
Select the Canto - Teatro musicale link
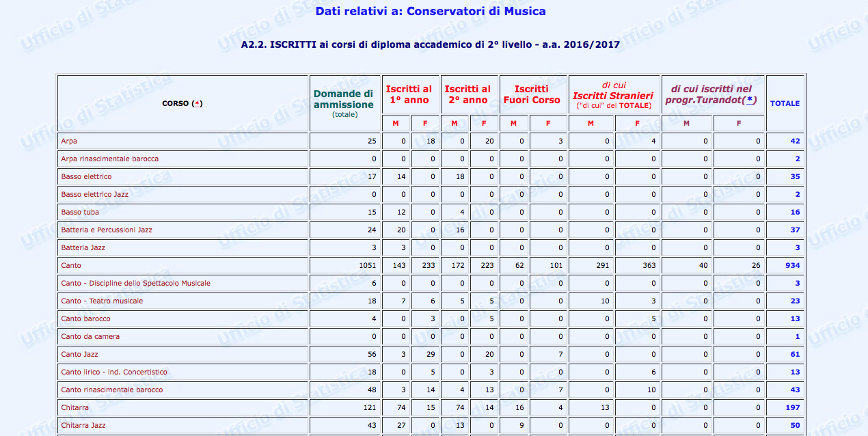pyautogui.click(x=102, y=301)
